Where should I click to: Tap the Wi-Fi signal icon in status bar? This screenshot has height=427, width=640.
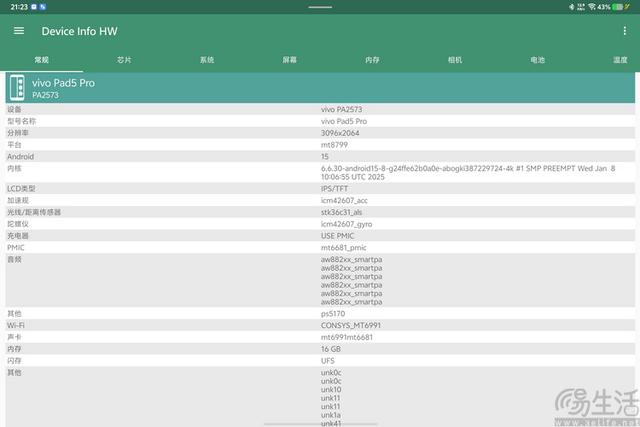coord(591,7)
